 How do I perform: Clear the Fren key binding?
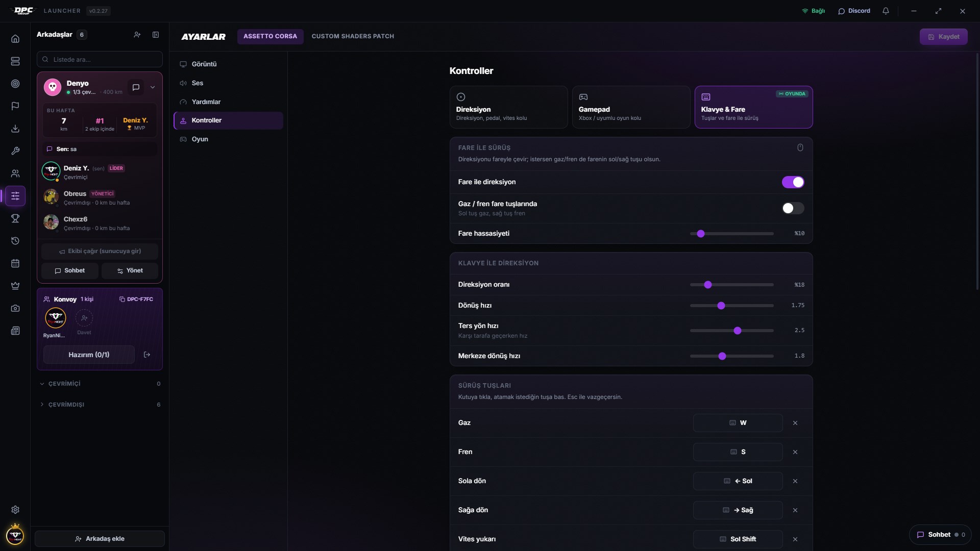click(x=795, y=452)
